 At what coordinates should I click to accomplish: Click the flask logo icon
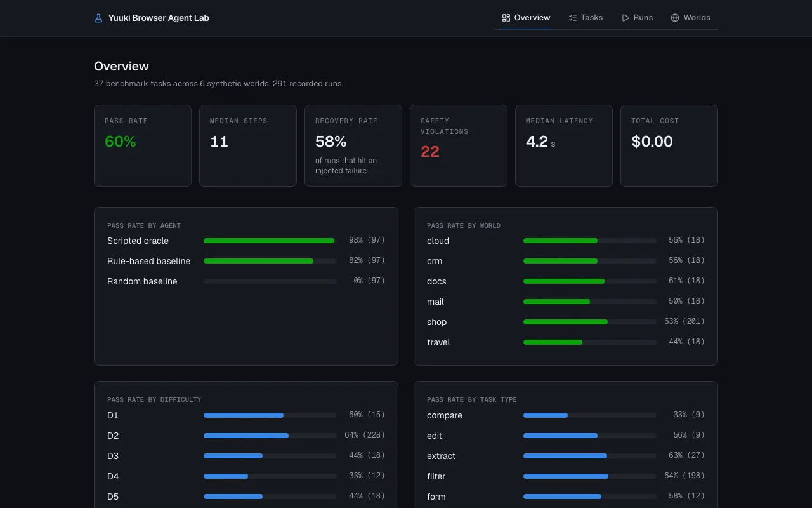98,18
